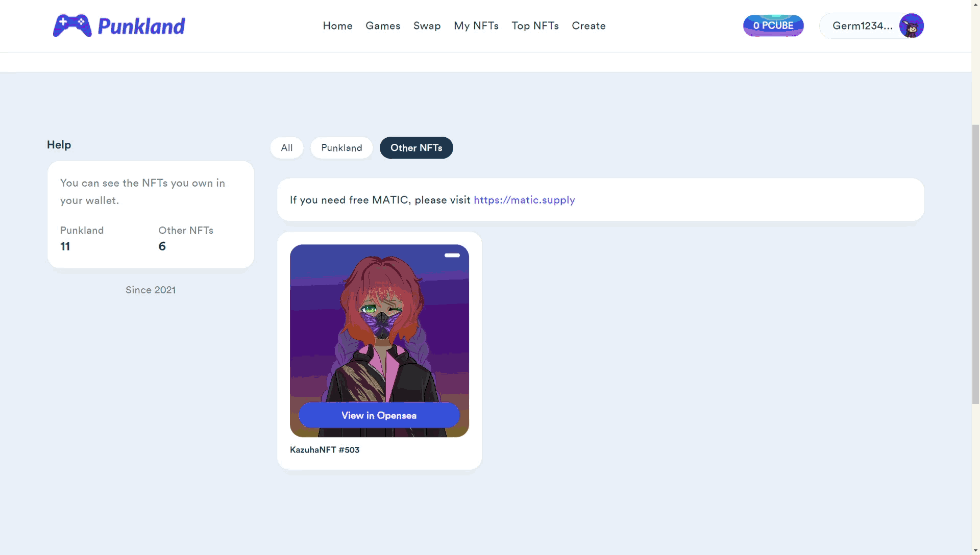
Task: Open the Games menu item
Action: click(383, 26)
